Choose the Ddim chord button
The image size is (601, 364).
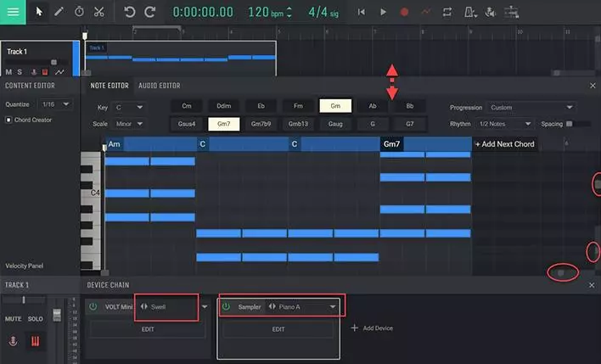(x=224, y=106)
